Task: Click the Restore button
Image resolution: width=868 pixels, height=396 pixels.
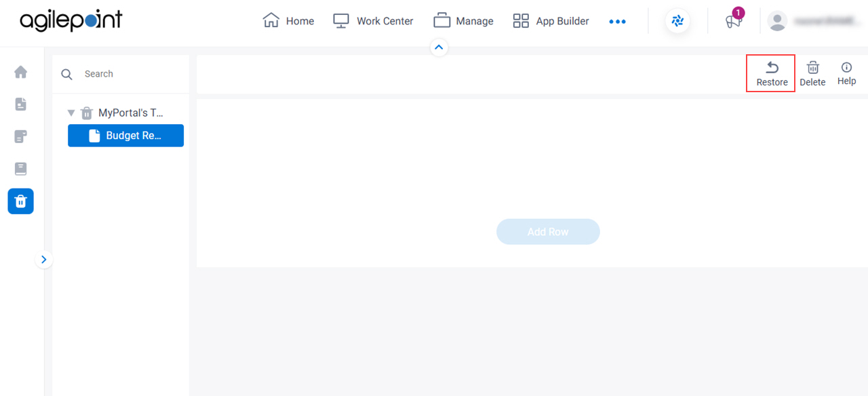Action: 772,74
